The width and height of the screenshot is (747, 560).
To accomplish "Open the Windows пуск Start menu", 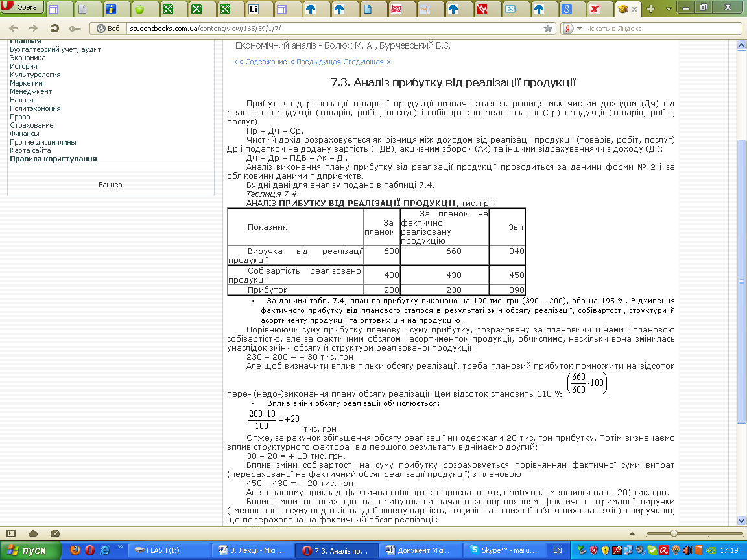I will pos(30,550).
